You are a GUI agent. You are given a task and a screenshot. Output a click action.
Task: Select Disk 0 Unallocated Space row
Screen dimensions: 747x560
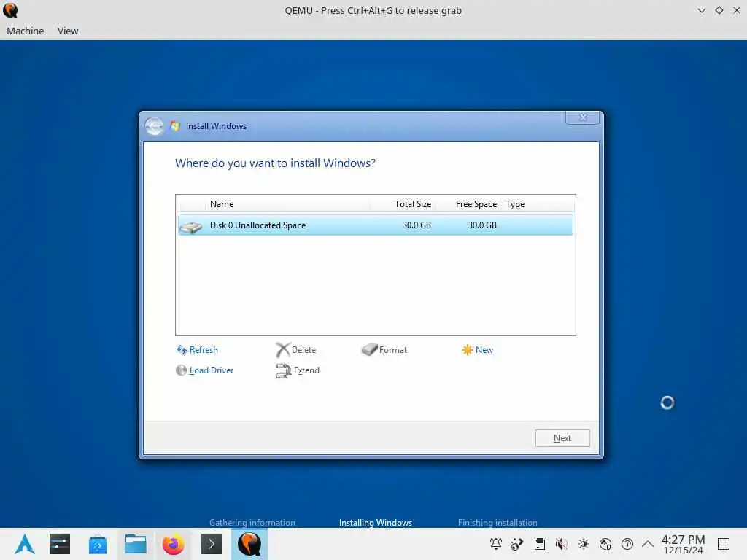(x=376, y=225)
